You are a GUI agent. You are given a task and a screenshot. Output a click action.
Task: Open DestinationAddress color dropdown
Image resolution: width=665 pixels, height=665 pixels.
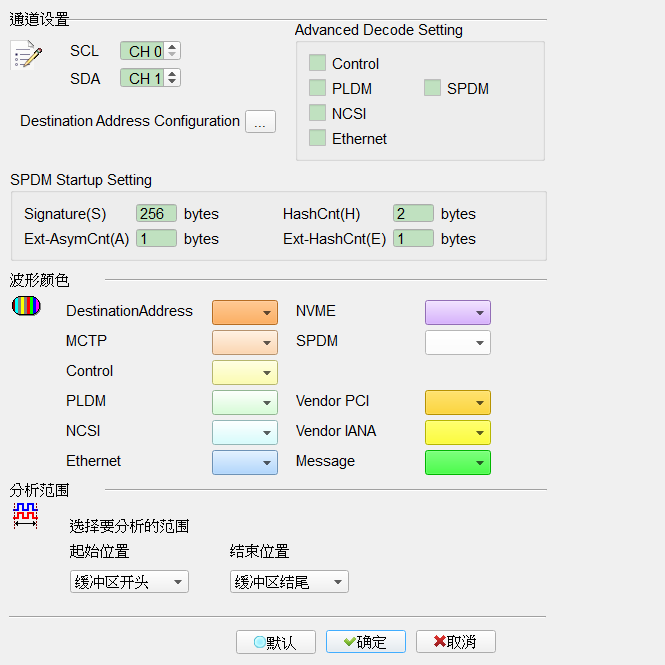(245, 313)
